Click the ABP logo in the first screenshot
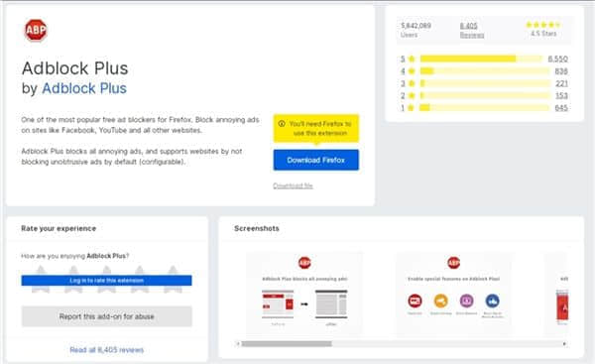The width and height of the screenshot is (595, 364). pyautogui.click(x=304, y=263)
